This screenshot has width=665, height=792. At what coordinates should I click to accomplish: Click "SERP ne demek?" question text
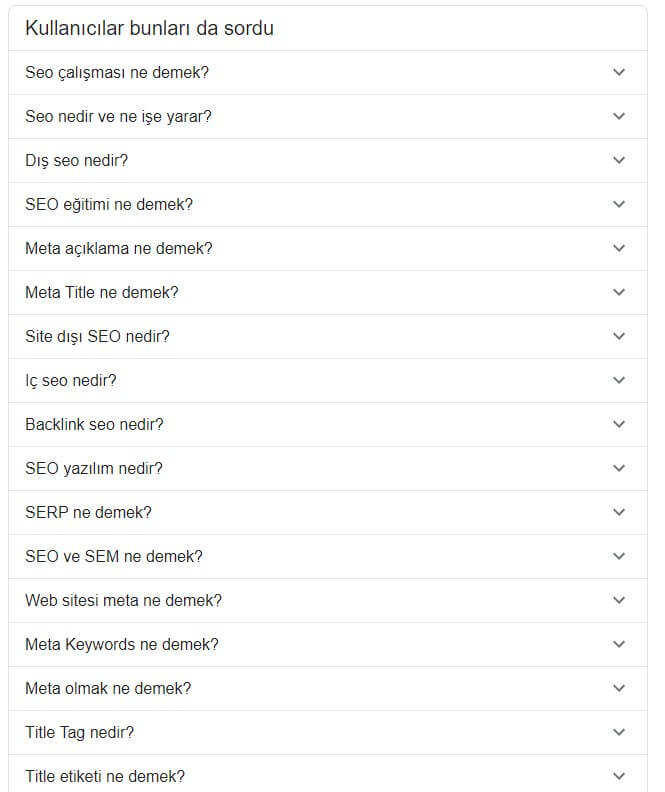pos(88,512)
